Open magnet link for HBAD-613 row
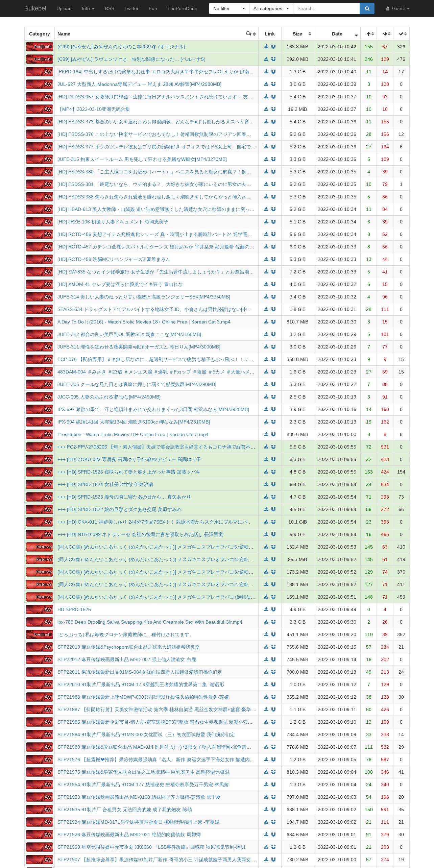 (x=273, y=209)
